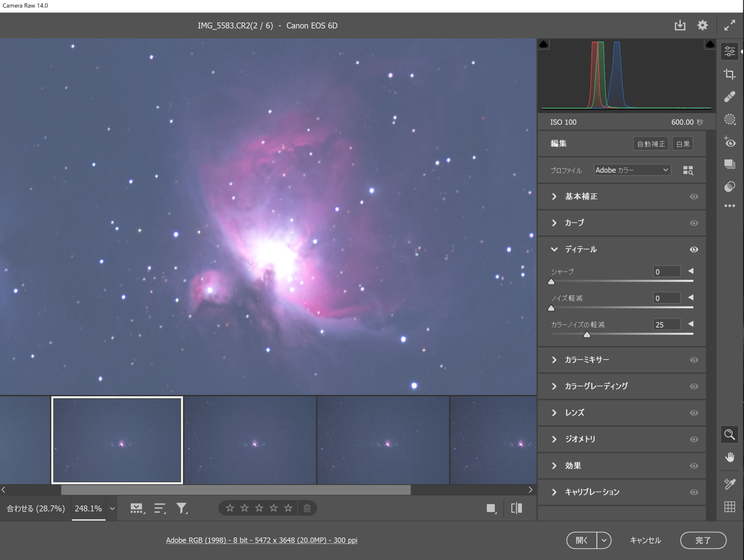The width and height of the screenshot is (744, 560).
Task: Click the キャンセル button
Action: [645, 540]
